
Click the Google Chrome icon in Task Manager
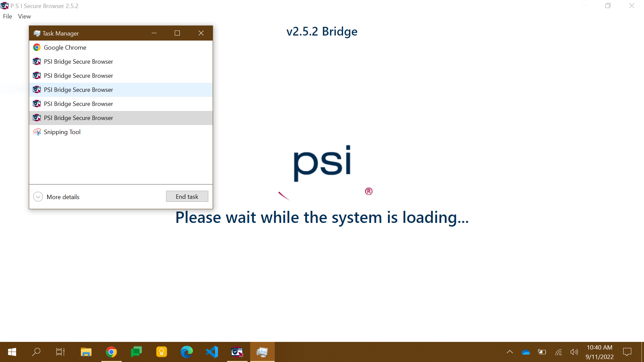37,47
